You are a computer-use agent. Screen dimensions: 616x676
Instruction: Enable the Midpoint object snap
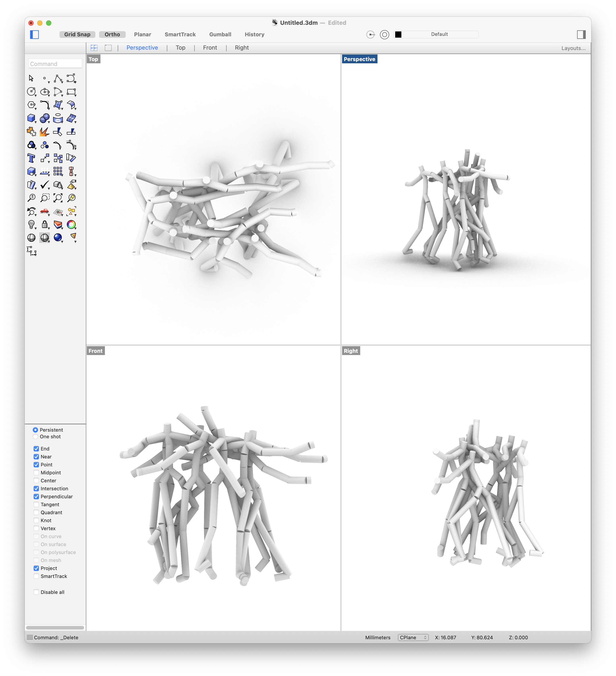pos(36,472)
